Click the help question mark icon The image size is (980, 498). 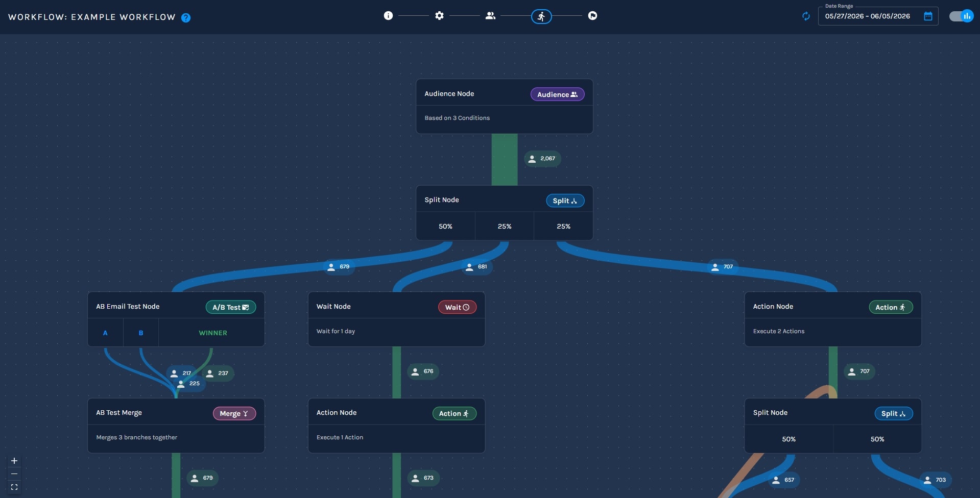tap(186, 18)
